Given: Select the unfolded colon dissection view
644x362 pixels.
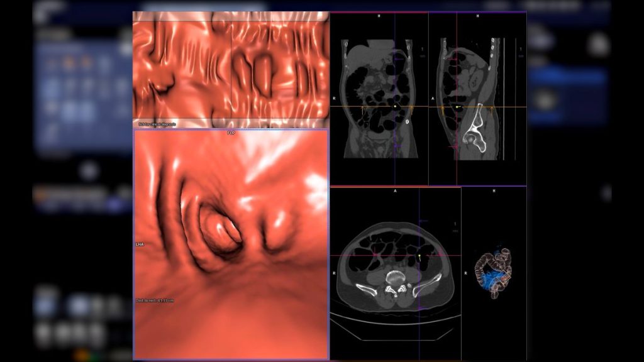Looking at the screenshot, I should coord(231,69).
